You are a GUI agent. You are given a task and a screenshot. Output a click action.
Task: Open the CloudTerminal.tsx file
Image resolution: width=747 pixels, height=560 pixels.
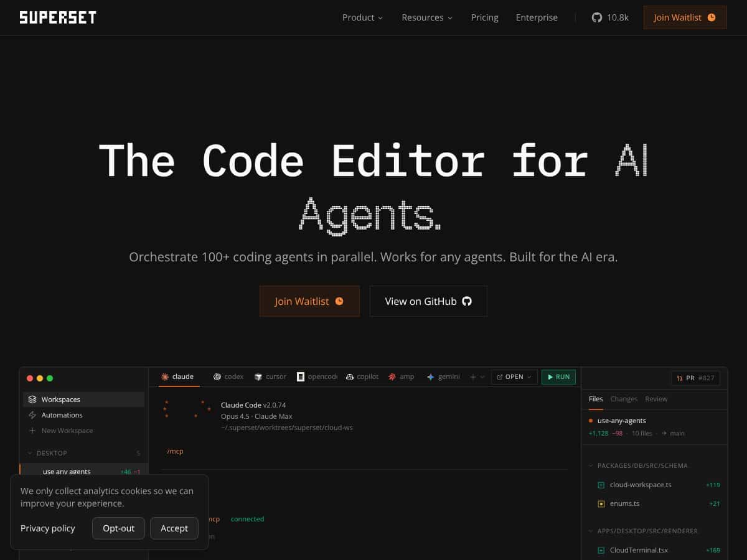point(639,550)
